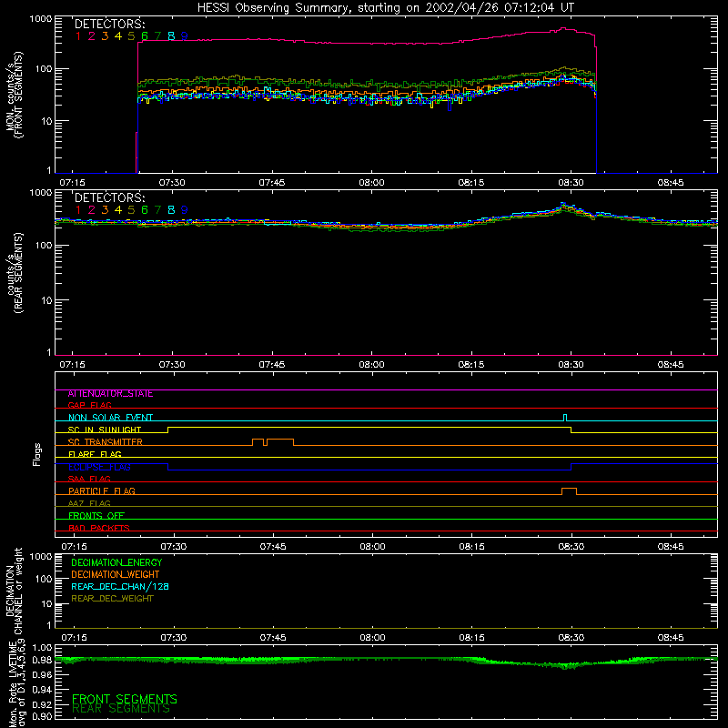Click the FLARE_FLAG label
Screen dimensions: 728x728
(95, 454)
